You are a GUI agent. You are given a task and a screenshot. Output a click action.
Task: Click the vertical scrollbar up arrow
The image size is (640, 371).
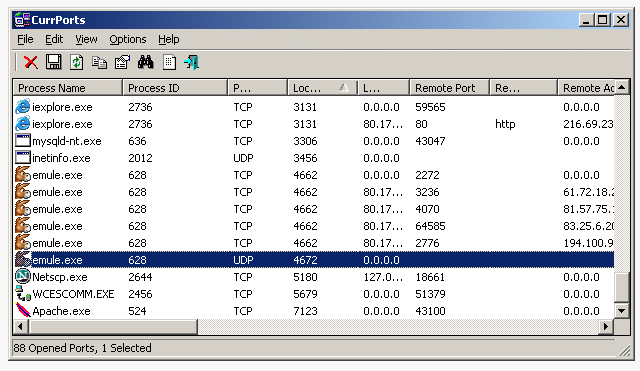click(x=622, y=87)
